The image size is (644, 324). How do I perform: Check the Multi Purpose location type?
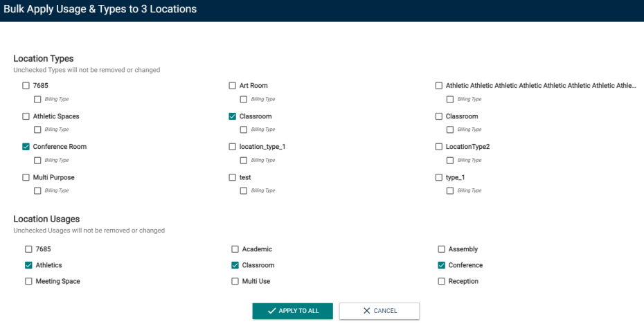click(26, 177)
